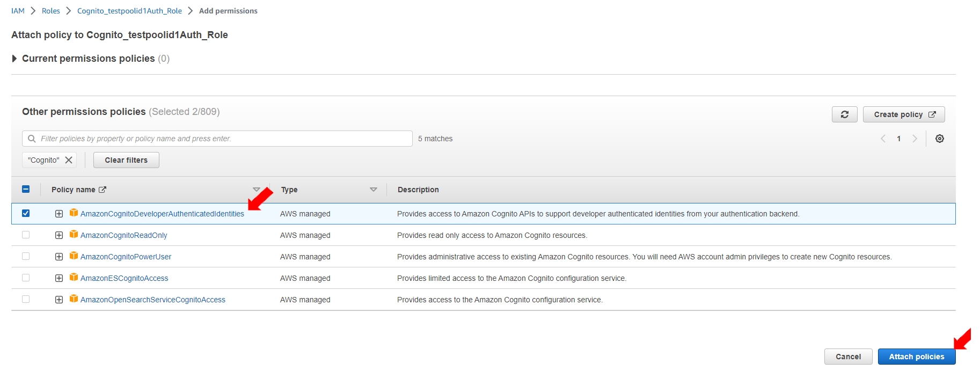Open the AmazonOpenSearchServiceCognitoAccess policy link
The image size is (980, 370).
(152, 300)
